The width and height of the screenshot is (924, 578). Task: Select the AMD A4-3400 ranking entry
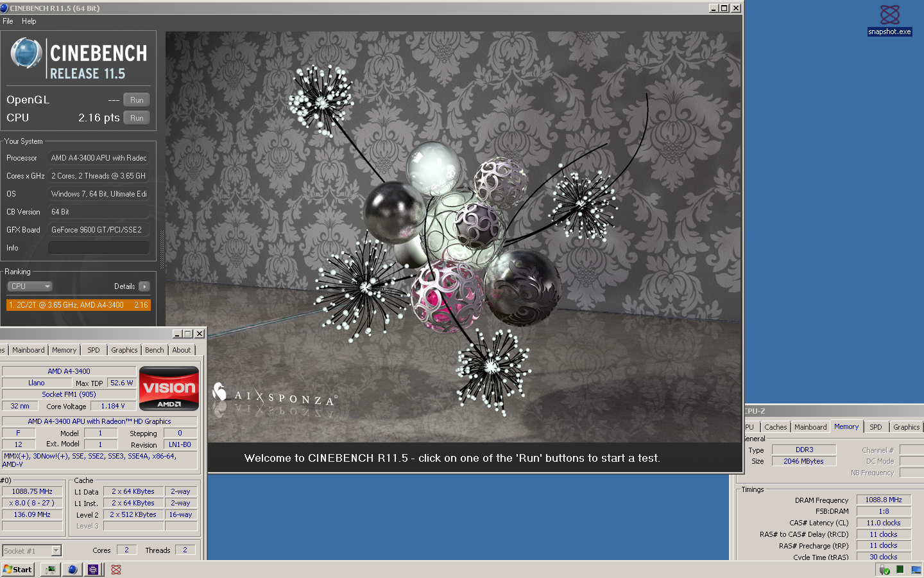tap(78, 305)
